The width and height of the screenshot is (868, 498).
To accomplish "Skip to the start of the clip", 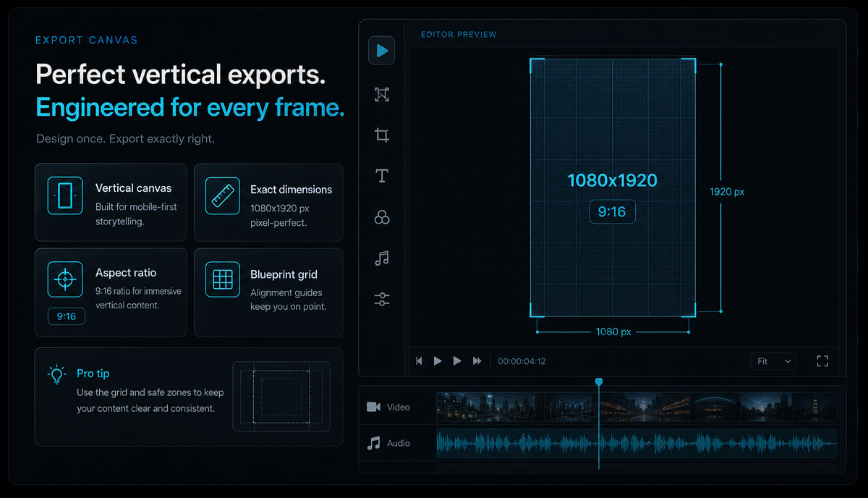I will click(x=419, y=360).
